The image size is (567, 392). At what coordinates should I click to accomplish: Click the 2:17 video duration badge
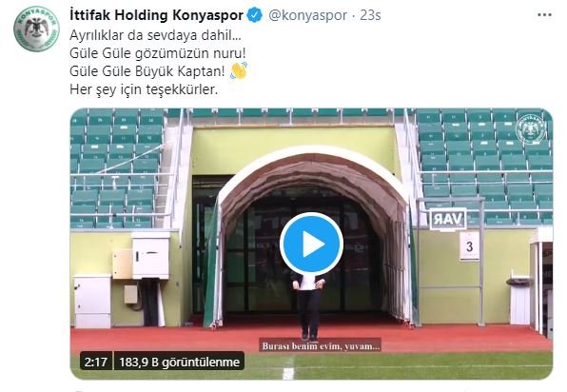(96, 362)
